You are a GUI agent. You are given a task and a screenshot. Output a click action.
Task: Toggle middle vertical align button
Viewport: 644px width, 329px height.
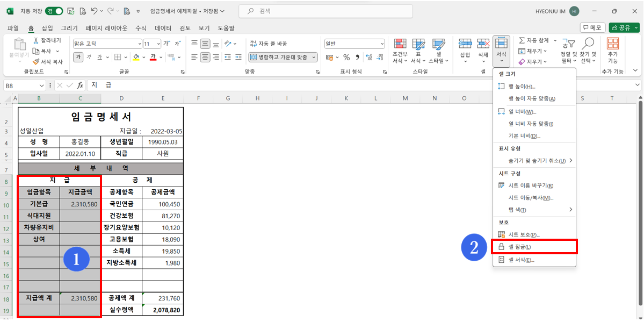point(205,44)
